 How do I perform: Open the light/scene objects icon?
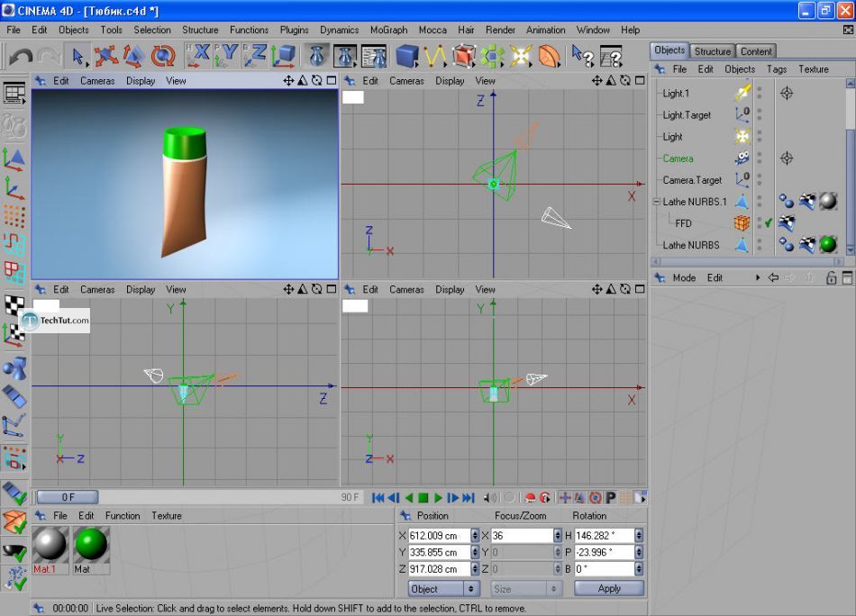(520, 56)
